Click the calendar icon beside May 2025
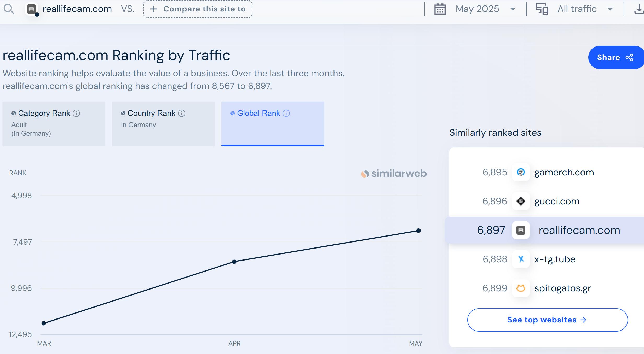 coord(440,9)
